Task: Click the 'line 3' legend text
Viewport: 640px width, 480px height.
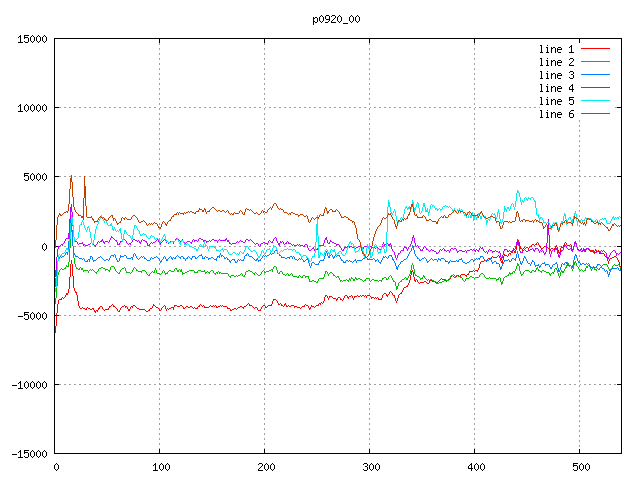Action: point(556,75)
